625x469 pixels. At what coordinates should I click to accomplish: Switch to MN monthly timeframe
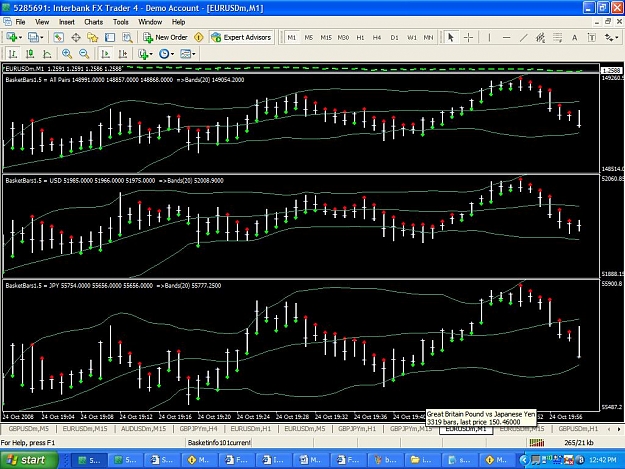tap(428, 37)
